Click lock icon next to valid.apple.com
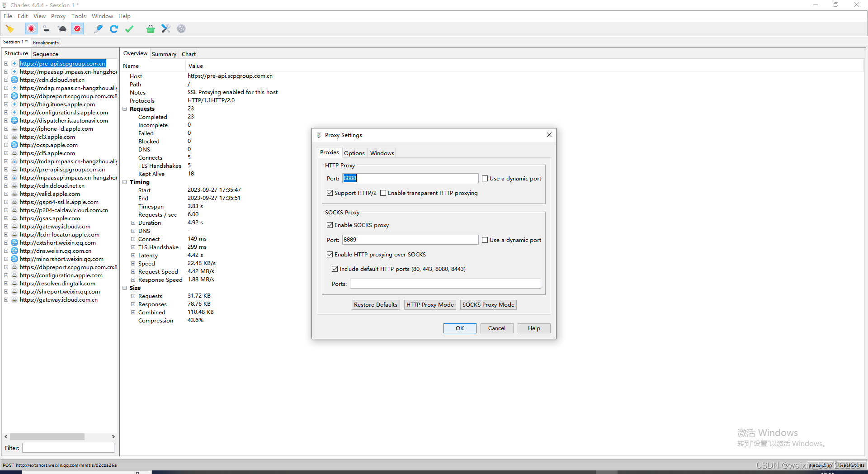This screenshot has height=474, width=868. coord(14,194)
